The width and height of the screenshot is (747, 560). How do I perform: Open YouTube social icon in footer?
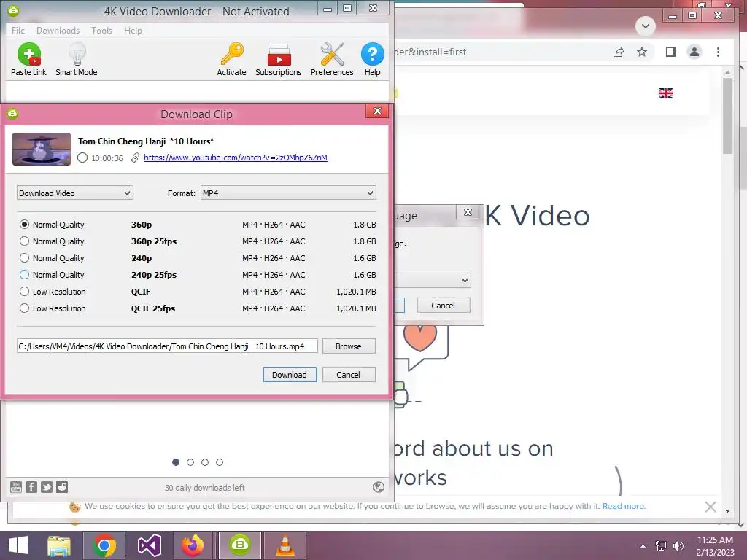[x=16, y=486]
